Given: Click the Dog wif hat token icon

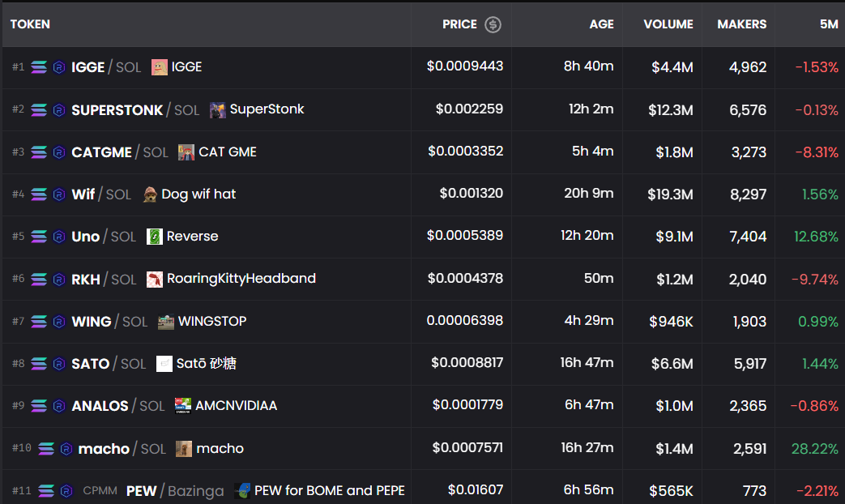Looking at the screenshot, I should click(150, 194).
